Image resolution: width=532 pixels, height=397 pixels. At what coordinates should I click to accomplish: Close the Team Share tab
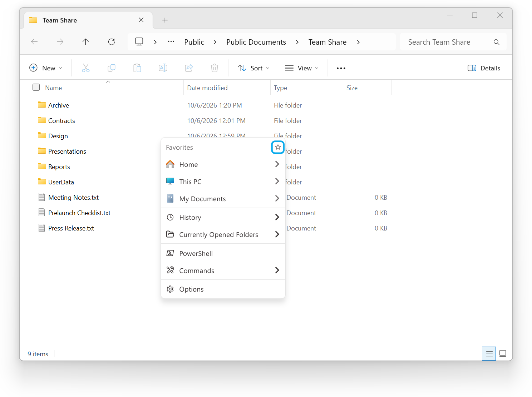(x=141, y=20)
